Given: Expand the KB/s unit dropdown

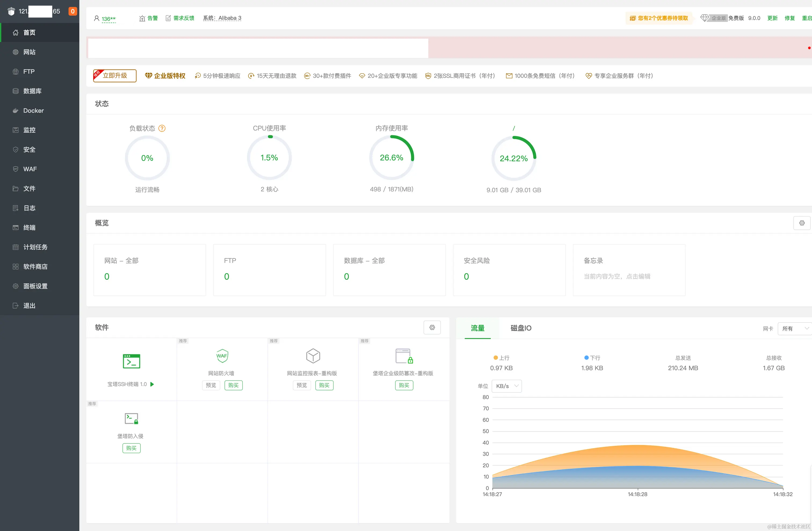Looking at the screenshot, I should point(506,386).
